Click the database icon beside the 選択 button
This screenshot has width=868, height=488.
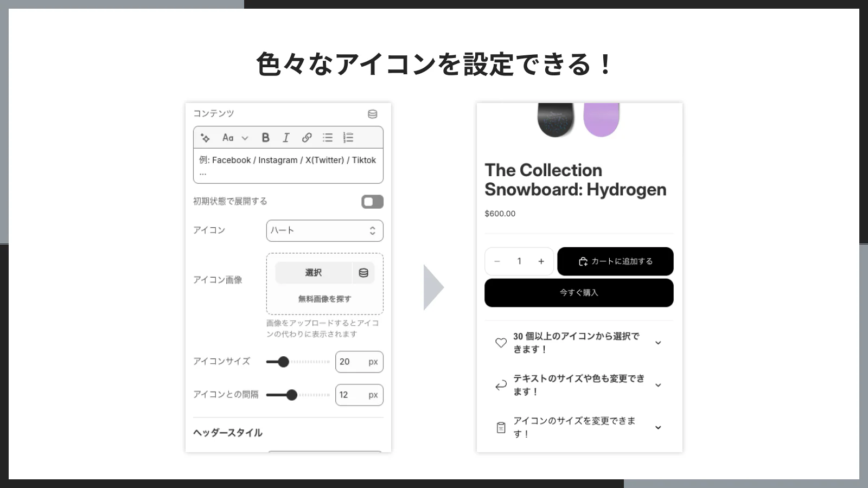364,272
